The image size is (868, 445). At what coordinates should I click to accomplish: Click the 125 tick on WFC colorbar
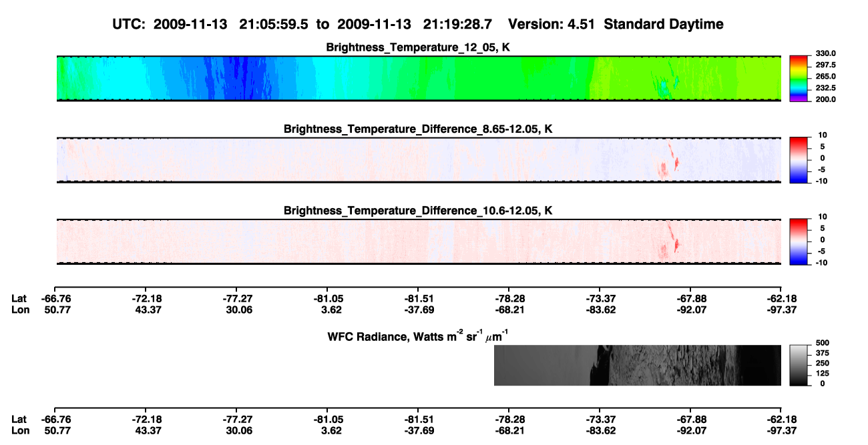point(821,373)
